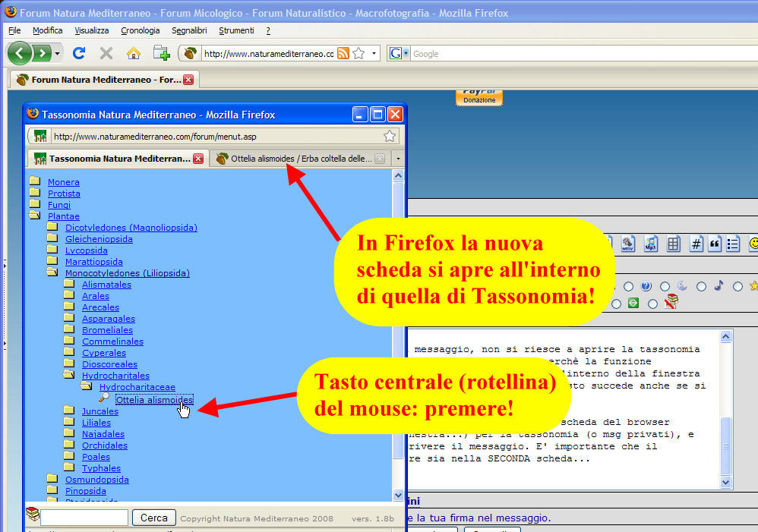The image size is (758, 532).
Task: Insert a bulleted list with the list icon
Action: tap(733, 244)
